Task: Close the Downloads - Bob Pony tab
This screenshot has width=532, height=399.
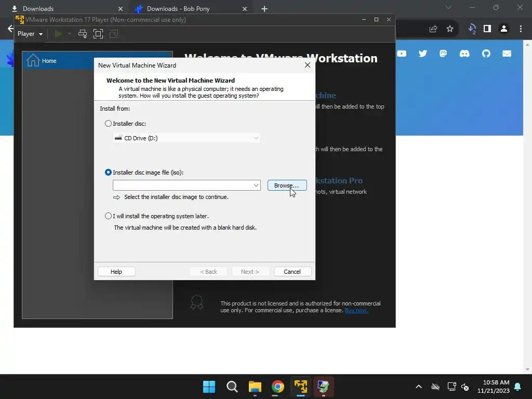Action: tap(245, 9)
